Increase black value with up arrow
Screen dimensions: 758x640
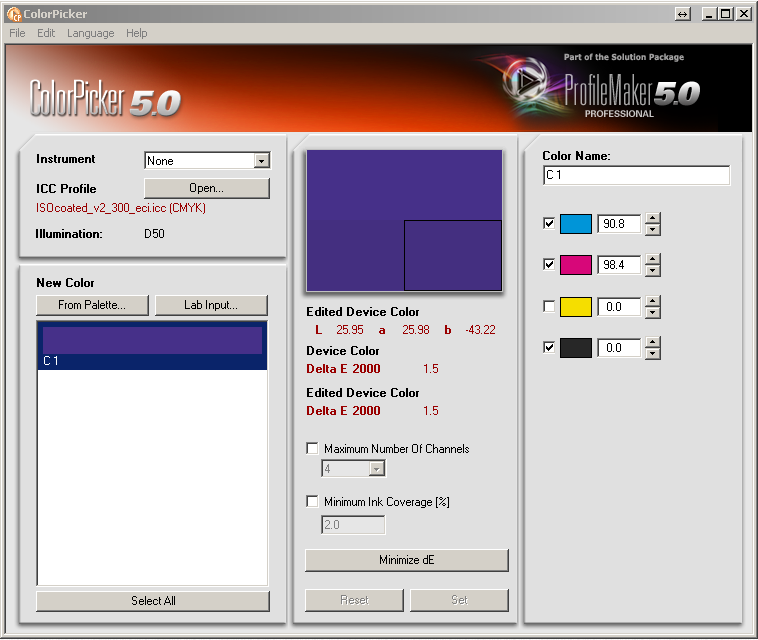(653, 343)
